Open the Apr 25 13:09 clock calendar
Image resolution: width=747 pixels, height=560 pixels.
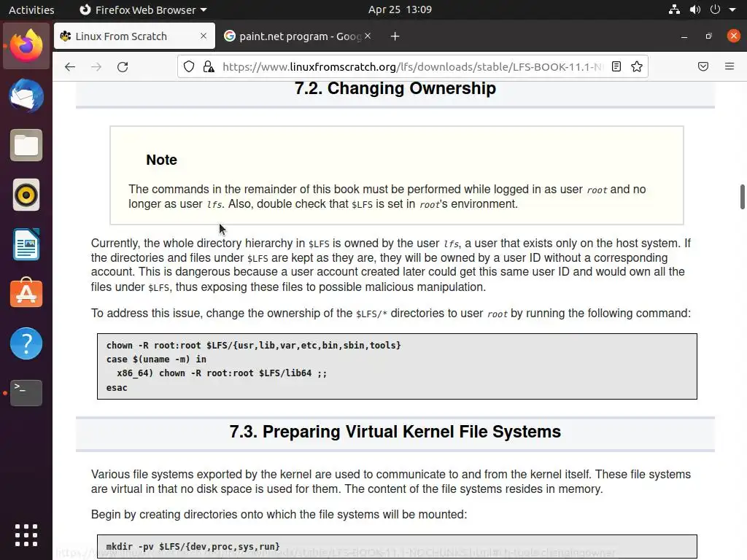coord(400,9)
